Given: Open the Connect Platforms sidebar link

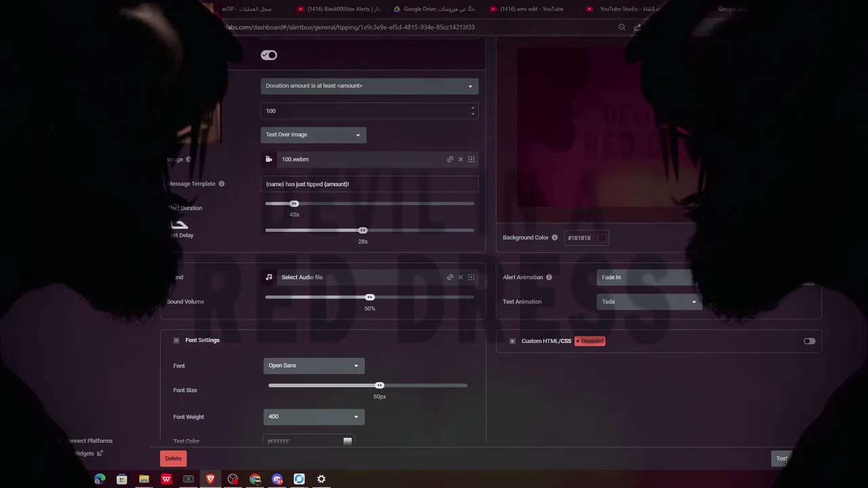Looking at the screenshot, I should point(90,441).
